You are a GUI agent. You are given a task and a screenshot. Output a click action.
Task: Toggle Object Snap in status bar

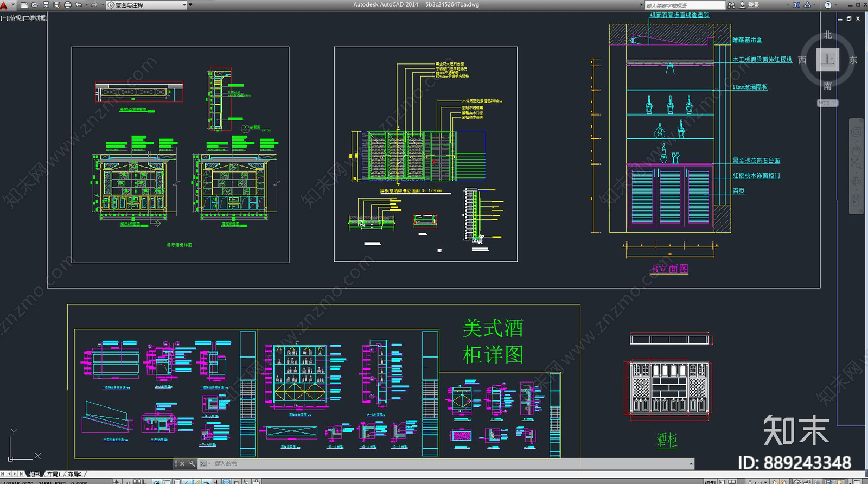[167, 481]
